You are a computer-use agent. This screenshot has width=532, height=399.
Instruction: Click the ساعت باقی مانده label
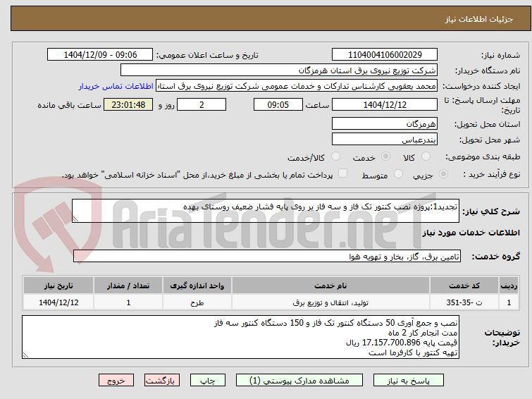(x=69, y=105)
